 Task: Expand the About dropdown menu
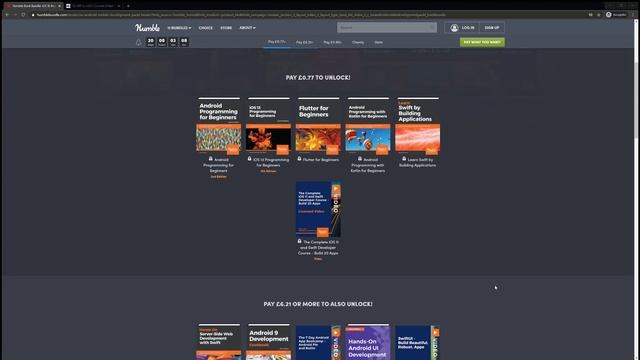pyautogui.click(x=247, y=28)
